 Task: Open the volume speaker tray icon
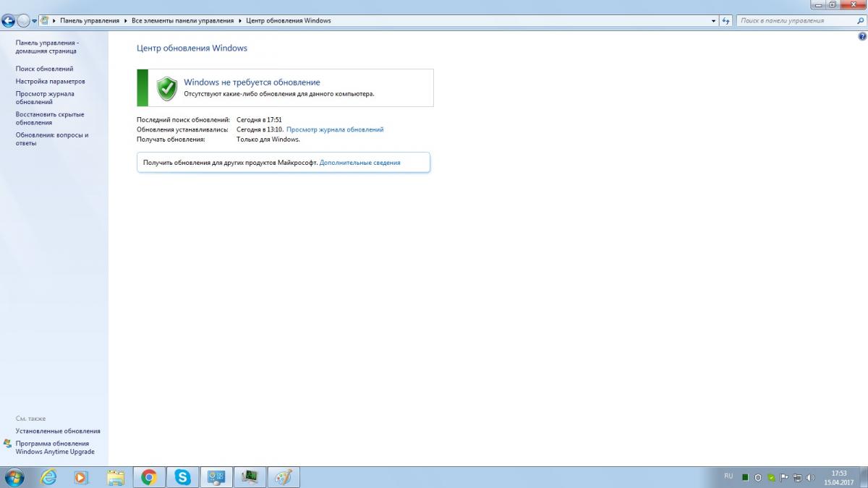point(810,478)
